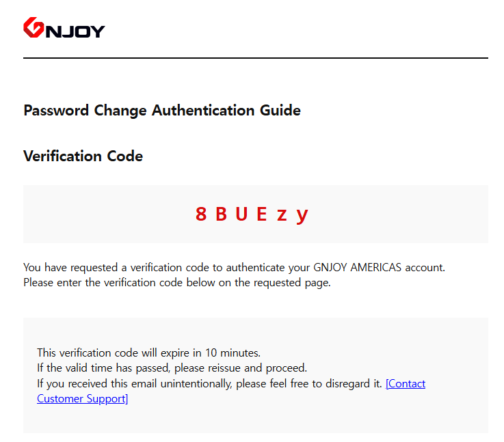The width and height of the screenshot is (504, 442).
Task: Select the lowercase z in verification code
Action: [282, 216]
